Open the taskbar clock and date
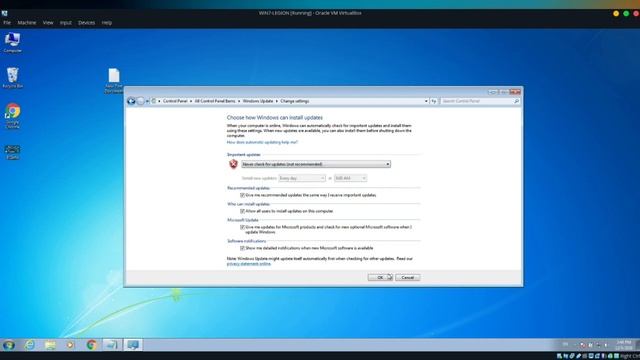This screenshot has height=360, width=640. pos(623,345)
